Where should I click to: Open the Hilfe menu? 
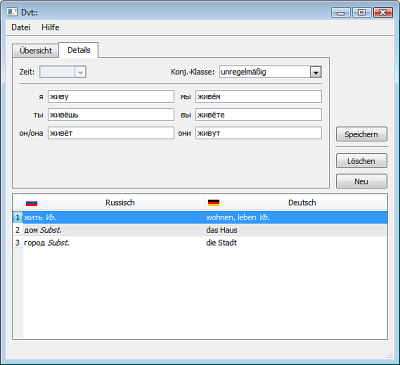50,27
